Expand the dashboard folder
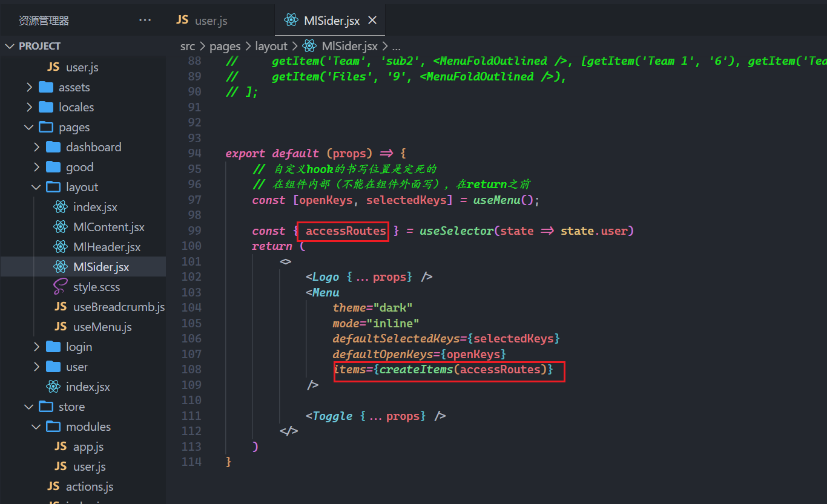The width and height of the screenshot is (827, 504). click(37, 148)
